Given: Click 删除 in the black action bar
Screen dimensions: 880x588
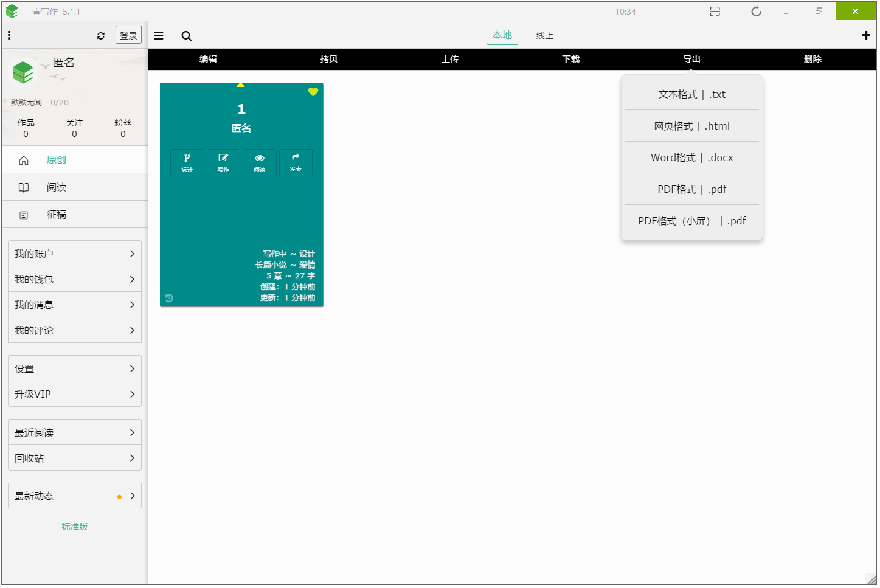Looking at the screenshot, I should tap(813, 59).
